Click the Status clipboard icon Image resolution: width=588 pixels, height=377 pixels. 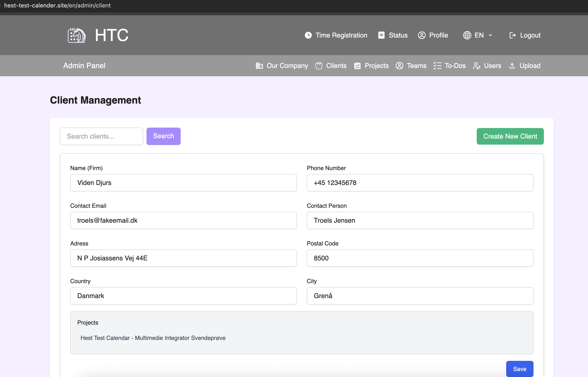[x=381, y=35]
